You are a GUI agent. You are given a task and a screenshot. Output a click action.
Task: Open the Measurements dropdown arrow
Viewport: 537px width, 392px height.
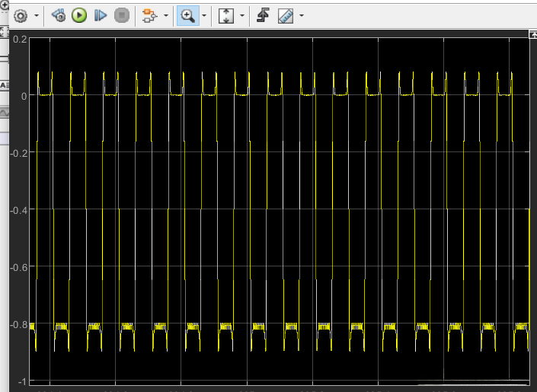[302, 16]
